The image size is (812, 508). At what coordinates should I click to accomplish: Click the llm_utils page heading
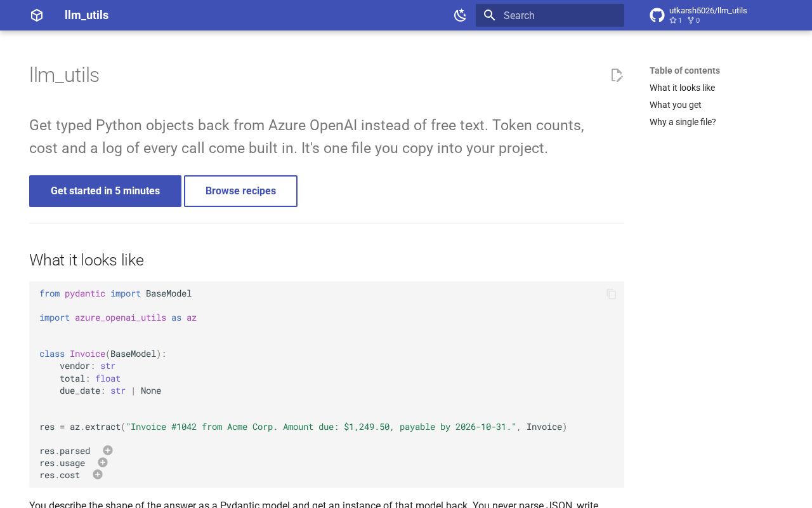click(64, 75)
